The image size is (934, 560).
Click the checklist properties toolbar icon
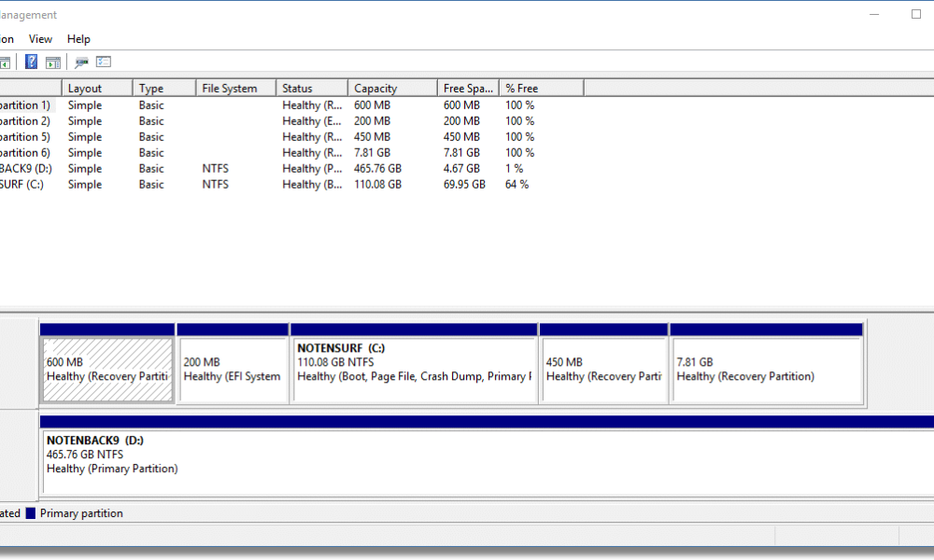tap(103, 62)
